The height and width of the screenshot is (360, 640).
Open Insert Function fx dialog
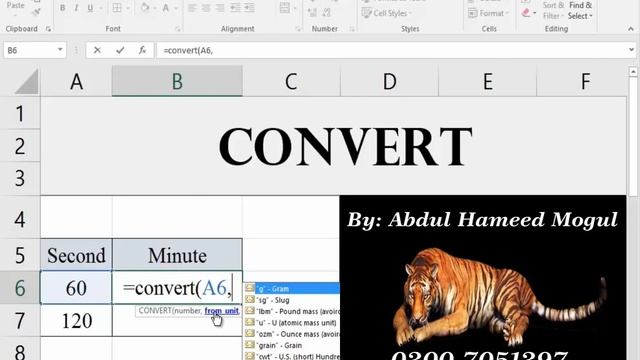click(142, 50)
